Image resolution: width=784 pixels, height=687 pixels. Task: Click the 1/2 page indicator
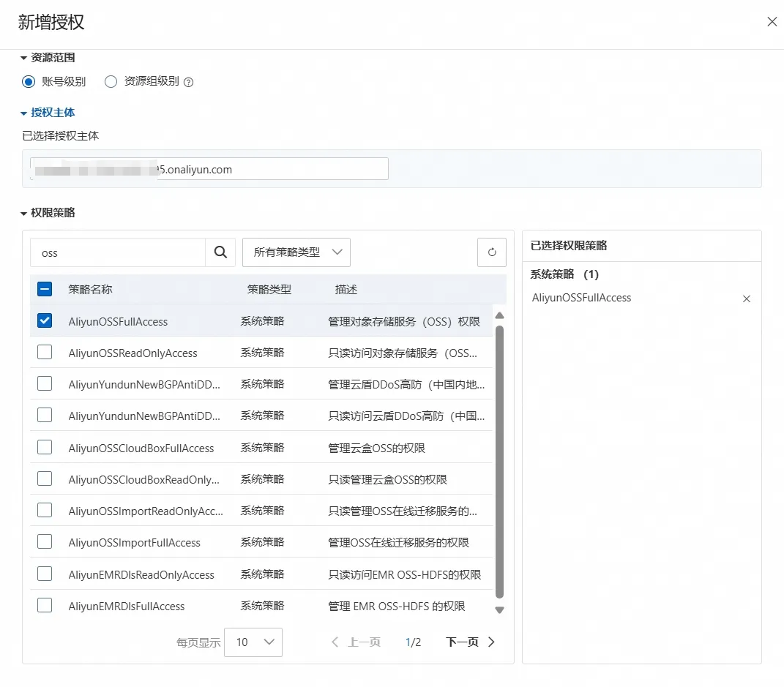(x=413, y=642)
